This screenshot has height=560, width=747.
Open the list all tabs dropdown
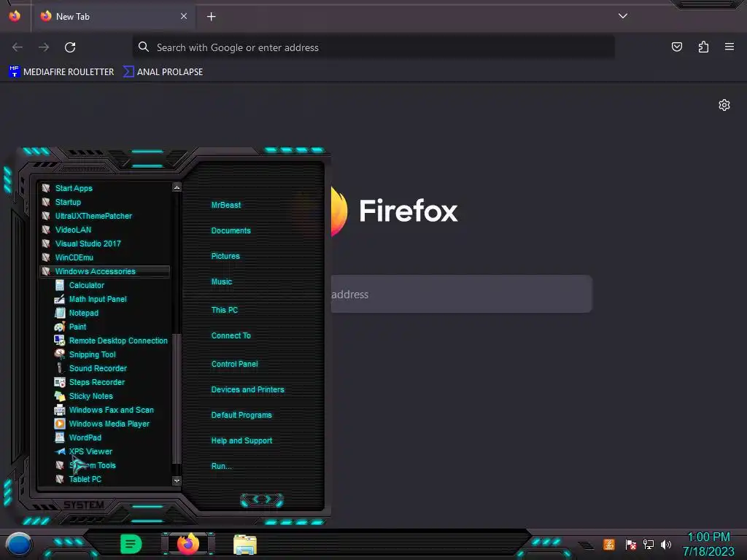pos(623,16)
